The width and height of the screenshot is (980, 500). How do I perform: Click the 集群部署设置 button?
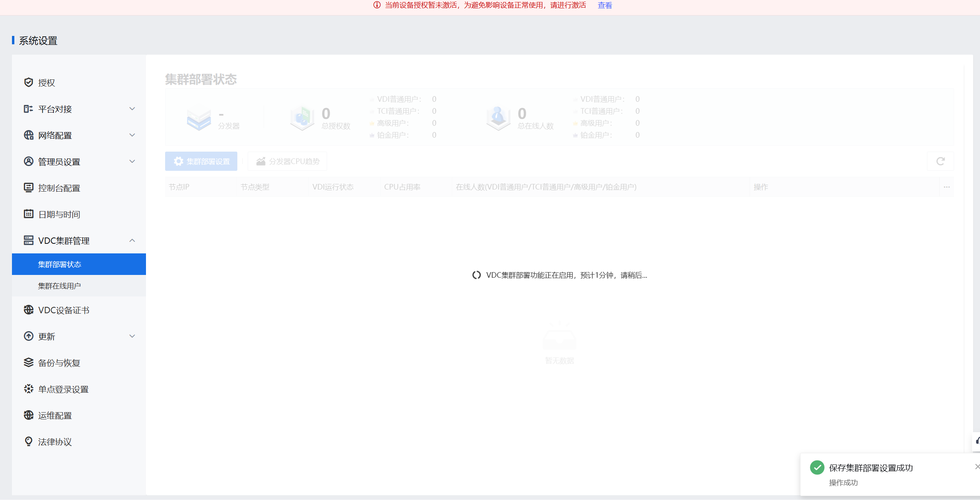(x=201, y=161)
